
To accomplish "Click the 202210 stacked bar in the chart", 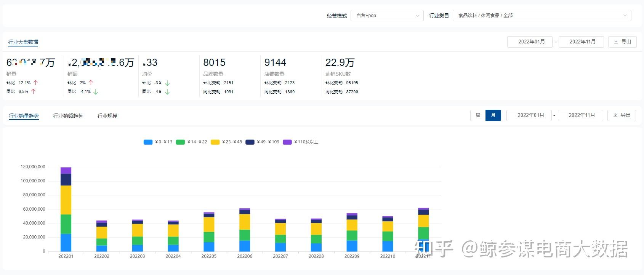I will [388, 234].
